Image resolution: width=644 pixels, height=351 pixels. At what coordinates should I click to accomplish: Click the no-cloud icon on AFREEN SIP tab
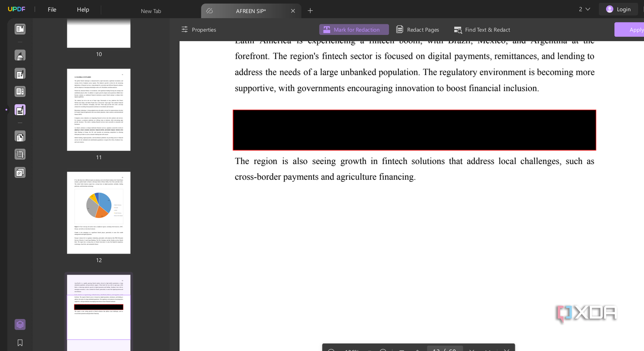(x=210, y=11)
